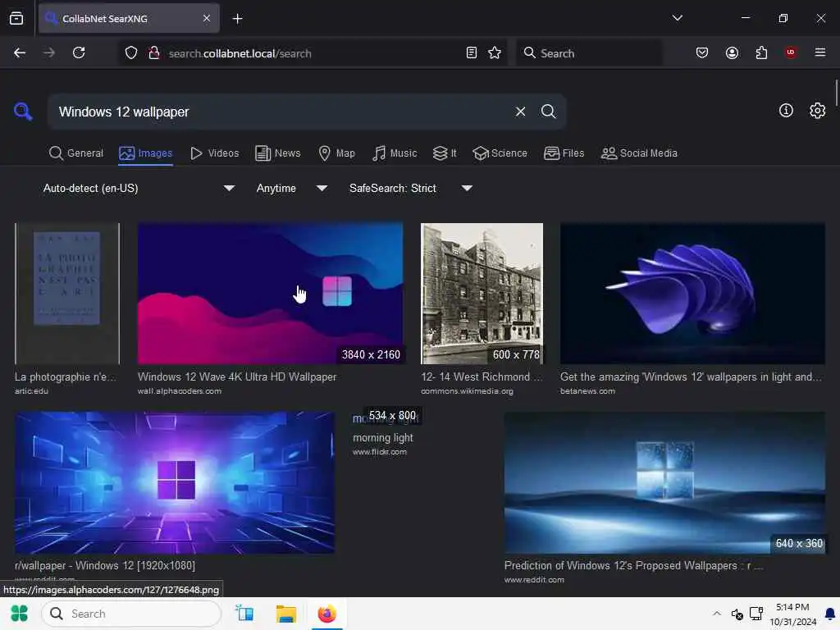
Task: Click the page vertical scrollbar thumb
Action: click(x=836, y=92)
